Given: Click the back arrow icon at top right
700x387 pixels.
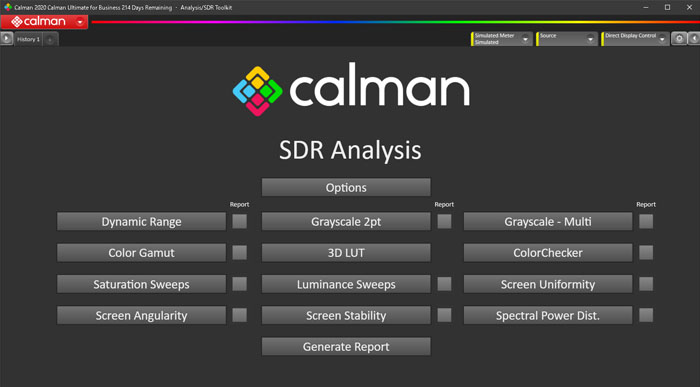Looking at the screenshot, I should click(694, 39).
